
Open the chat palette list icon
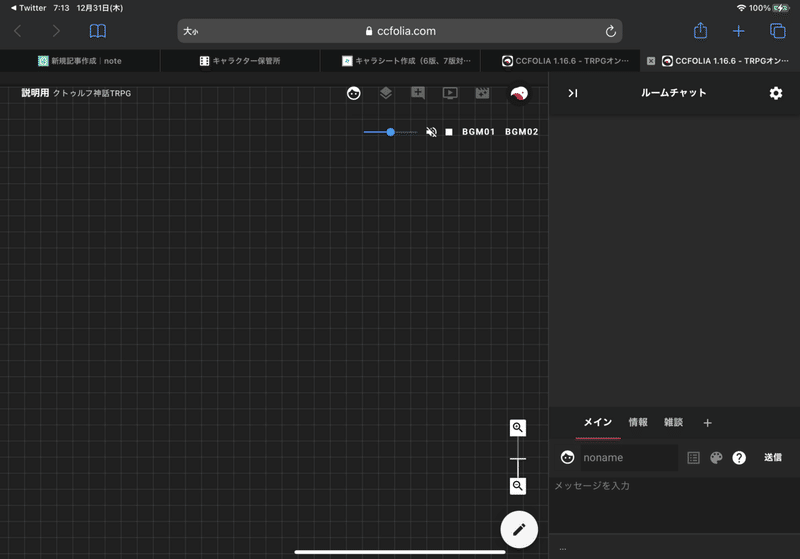(x=693, y=458)
